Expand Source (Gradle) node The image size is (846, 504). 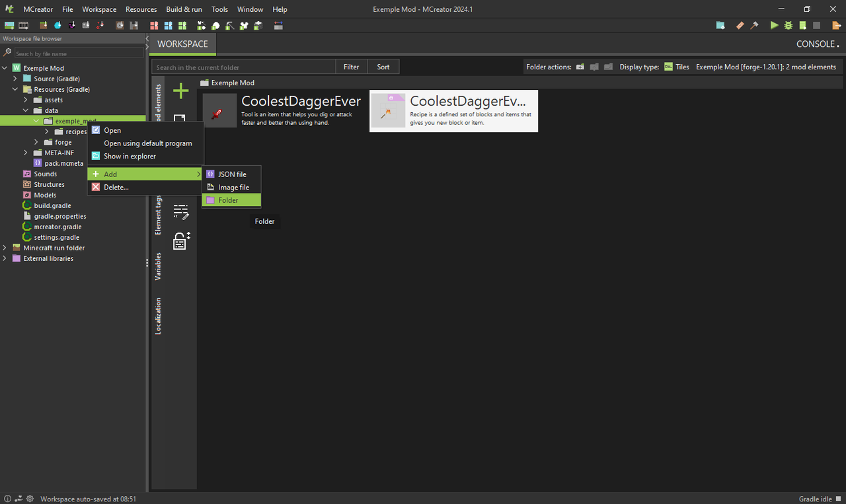coord(15,79)
